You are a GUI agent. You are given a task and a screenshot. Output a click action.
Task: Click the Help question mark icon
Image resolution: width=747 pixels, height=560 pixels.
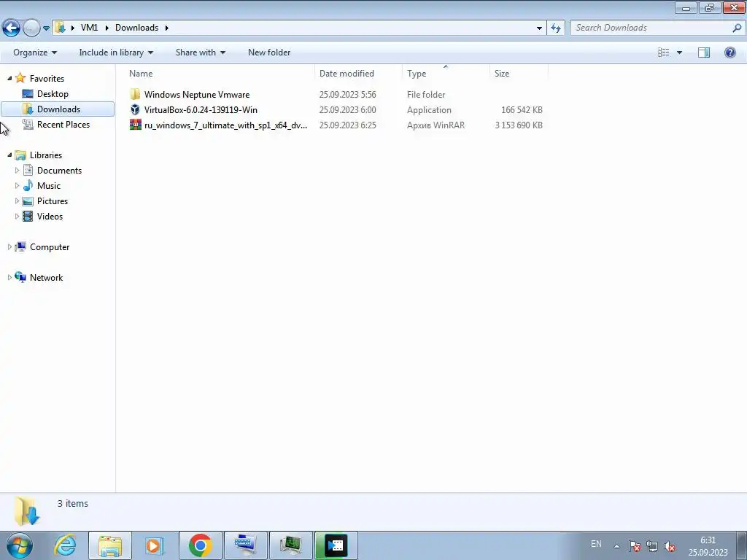point(729,52)
